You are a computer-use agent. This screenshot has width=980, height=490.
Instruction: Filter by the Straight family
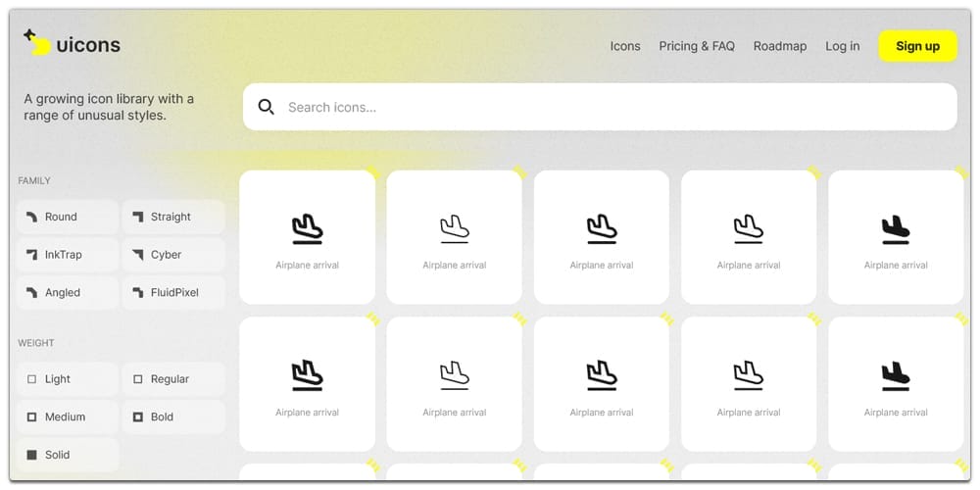click(x=172, y=217)
